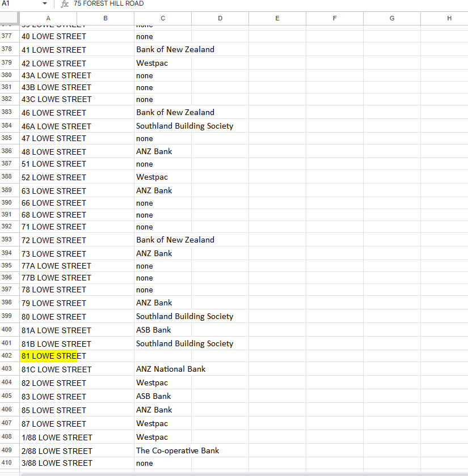468x476 pixels.
Task: Click the cell '40 LOWE STREET'
Action: (48, 36)
